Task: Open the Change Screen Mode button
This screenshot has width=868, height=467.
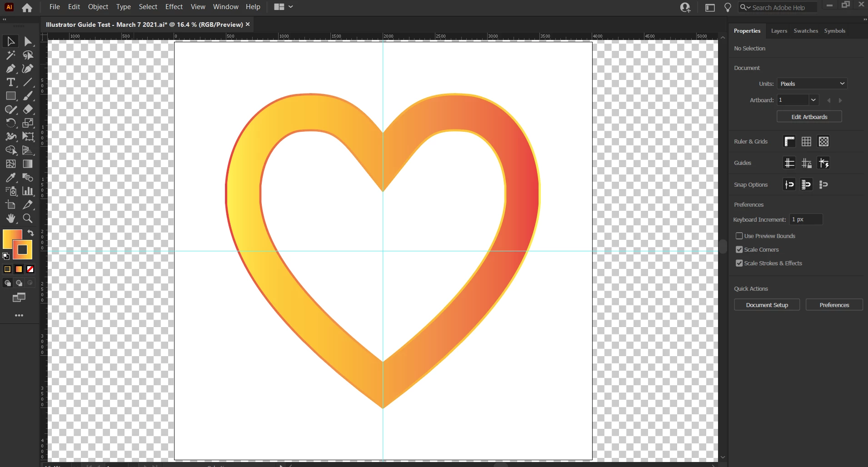Action: [19, 298]
